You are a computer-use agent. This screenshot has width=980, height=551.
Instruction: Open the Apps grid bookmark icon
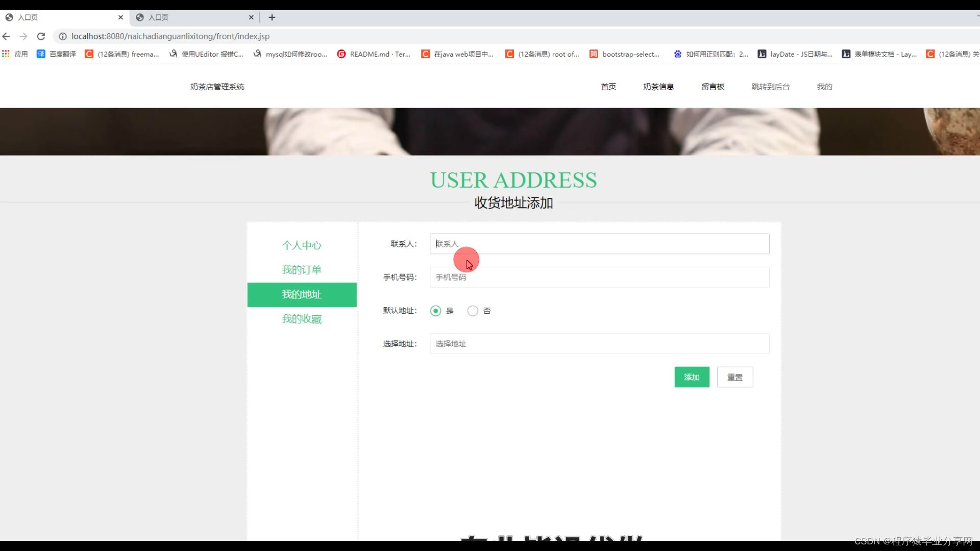6,54
